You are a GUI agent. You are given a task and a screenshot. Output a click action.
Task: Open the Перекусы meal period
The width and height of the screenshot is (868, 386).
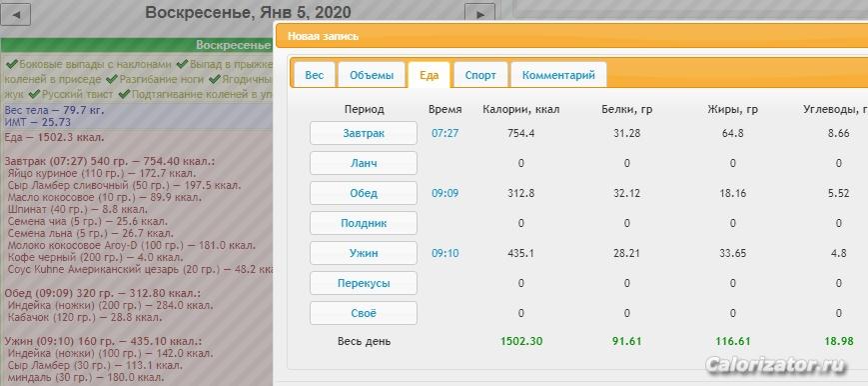(x=364, y=283)
